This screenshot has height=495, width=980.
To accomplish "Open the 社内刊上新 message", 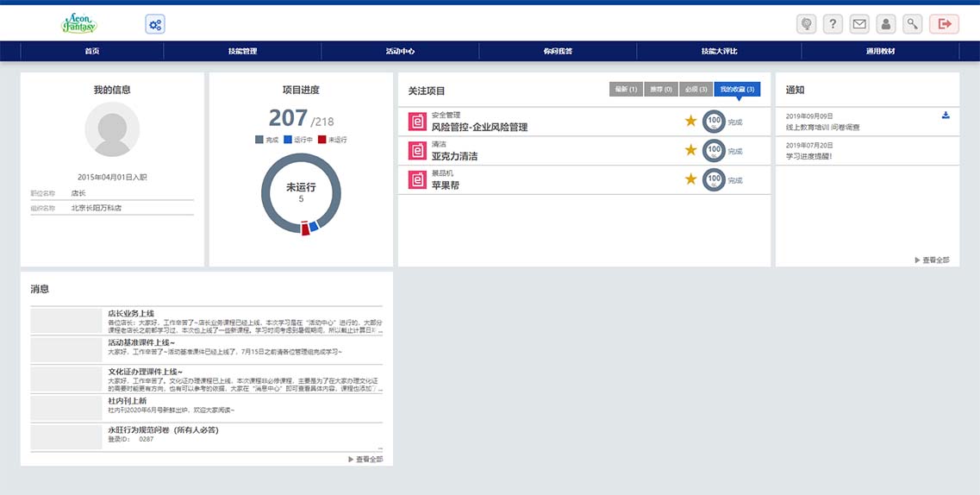I will (x=127, y=401).
